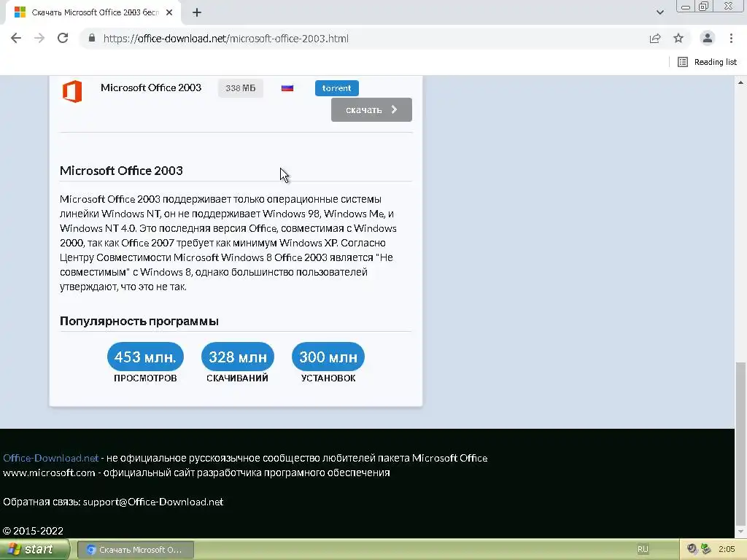
Task: Click the 328 млн downloads badge
Action: [238, 357]
